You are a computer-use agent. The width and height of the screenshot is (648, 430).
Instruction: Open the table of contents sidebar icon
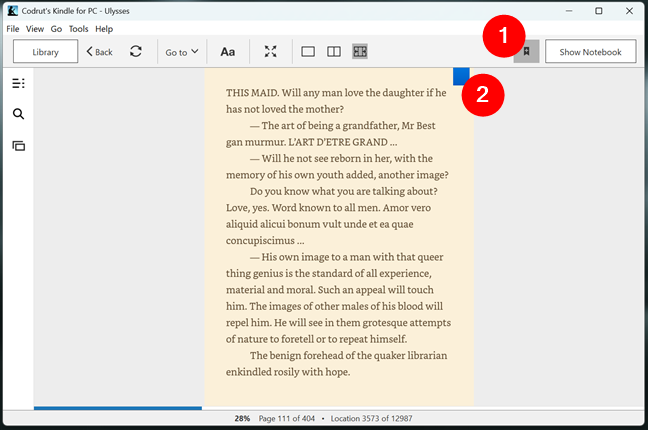point(18,83)
